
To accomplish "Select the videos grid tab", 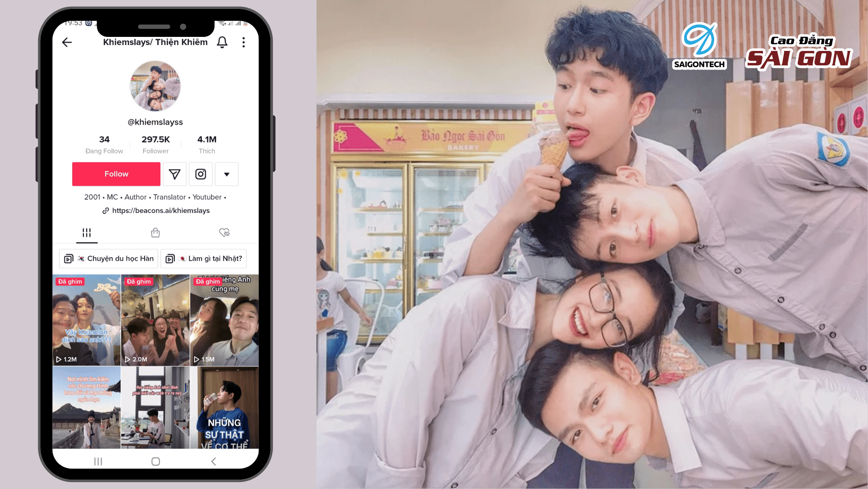I will click(86, 232).
